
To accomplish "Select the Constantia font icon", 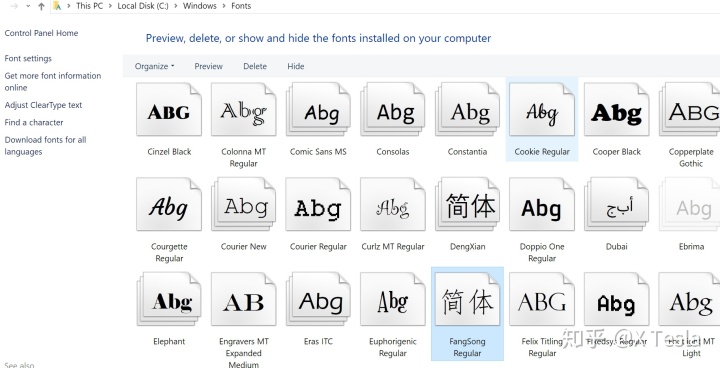I will point(467,109).
